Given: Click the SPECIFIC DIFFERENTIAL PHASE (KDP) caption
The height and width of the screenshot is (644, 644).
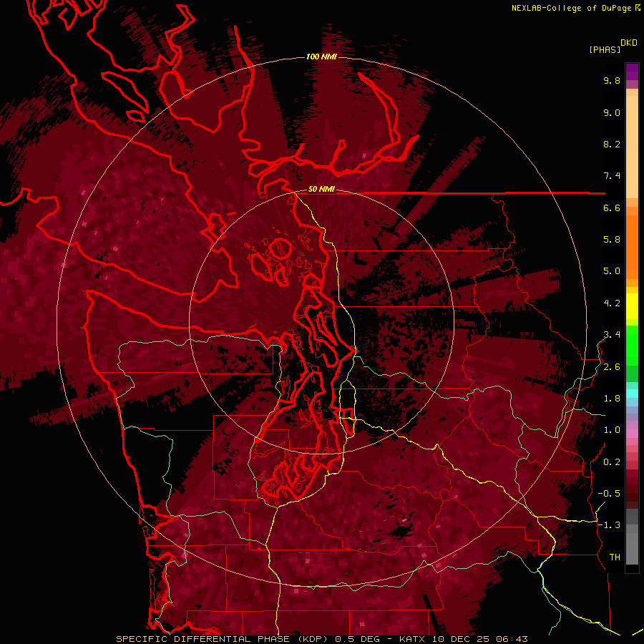Looking at the screenshot, I should 223,639.
